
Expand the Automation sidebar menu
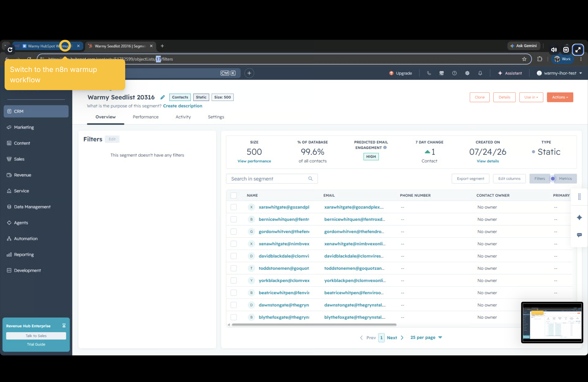click(x=36, y=238)
